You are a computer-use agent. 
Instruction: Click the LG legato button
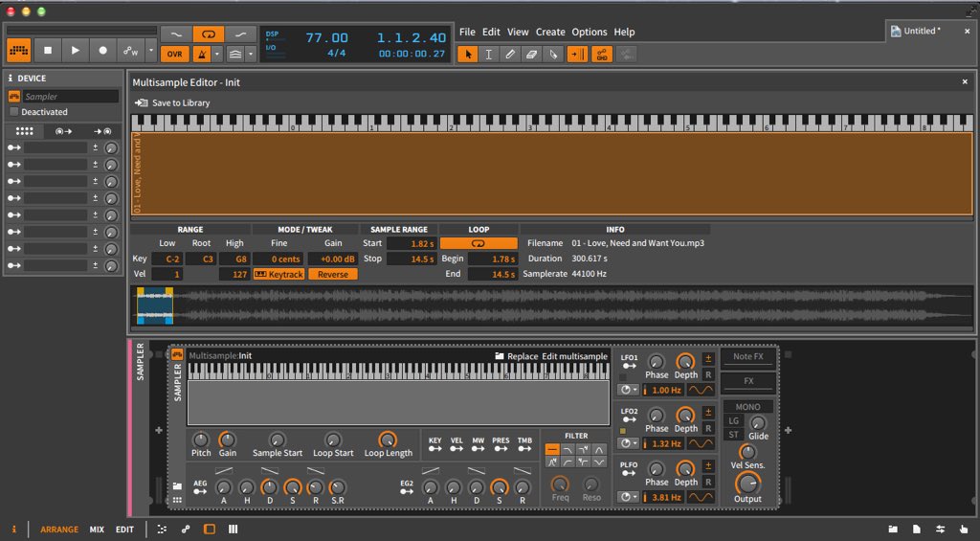click(x=734, y=421)
